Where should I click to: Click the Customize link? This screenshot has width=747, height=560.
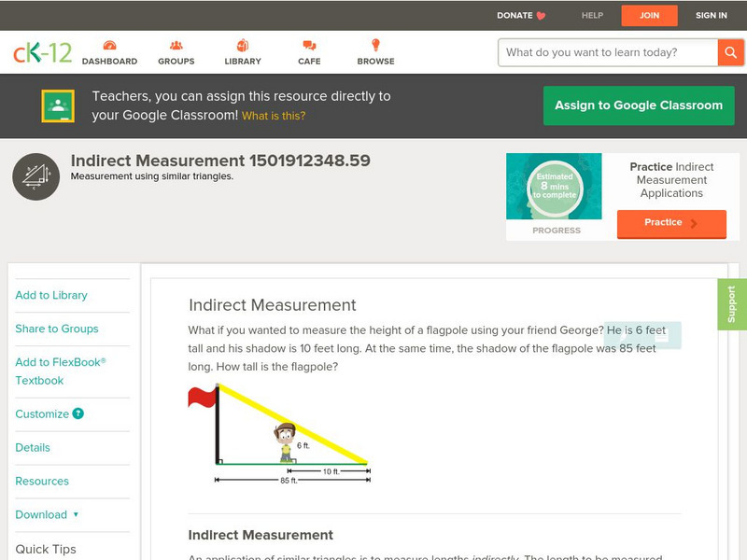tap(42, 413)
